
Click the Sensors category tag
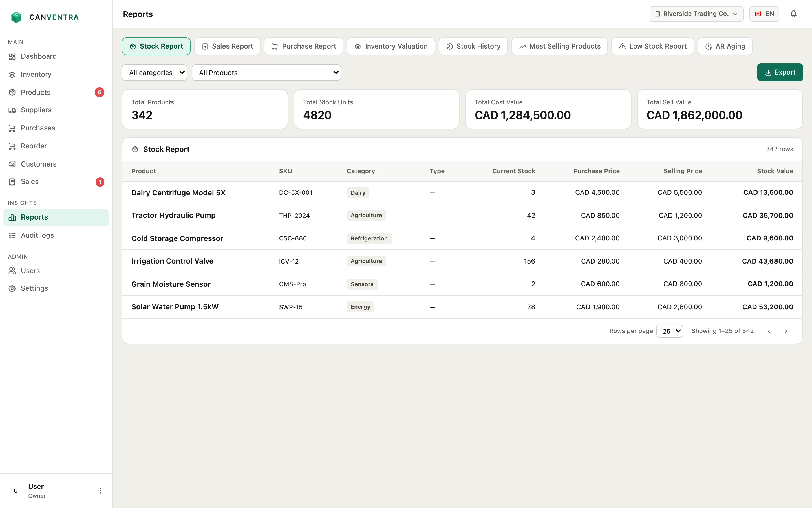pos(362,284)
